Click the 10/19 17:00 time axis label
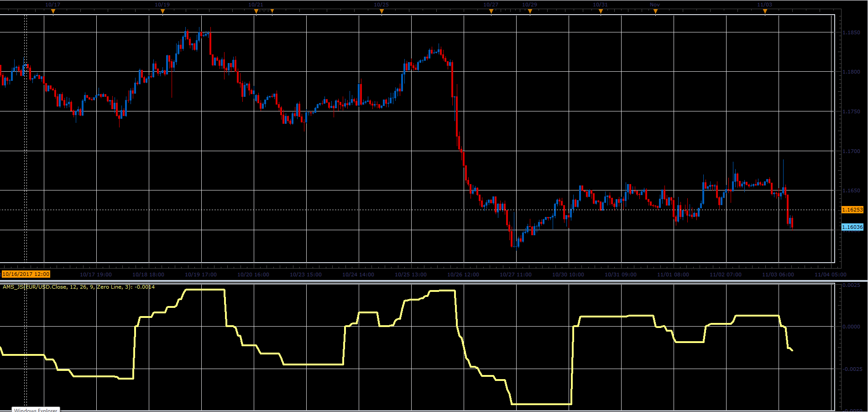868x412 pixels. (201, 275)
